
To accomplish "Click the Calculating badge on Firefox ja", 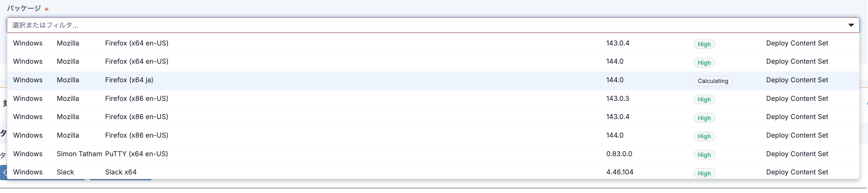I will click(712, 81).
